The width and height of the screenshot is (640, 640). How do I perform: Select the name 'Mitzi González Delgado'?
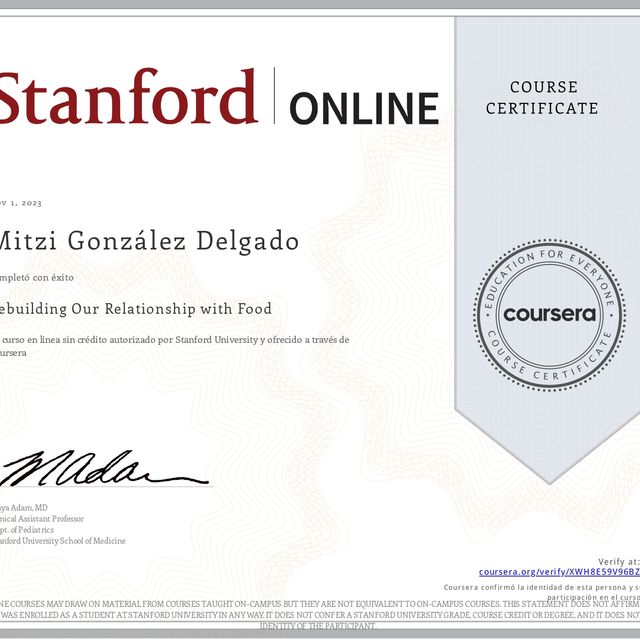coord(149,241)
